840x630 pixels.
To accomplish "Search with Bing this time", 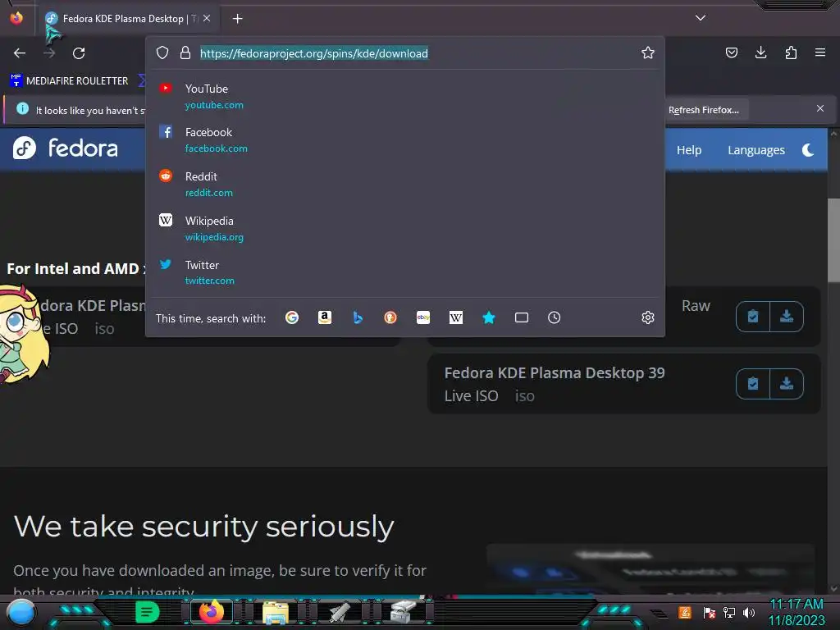I will tap(358, 317).
